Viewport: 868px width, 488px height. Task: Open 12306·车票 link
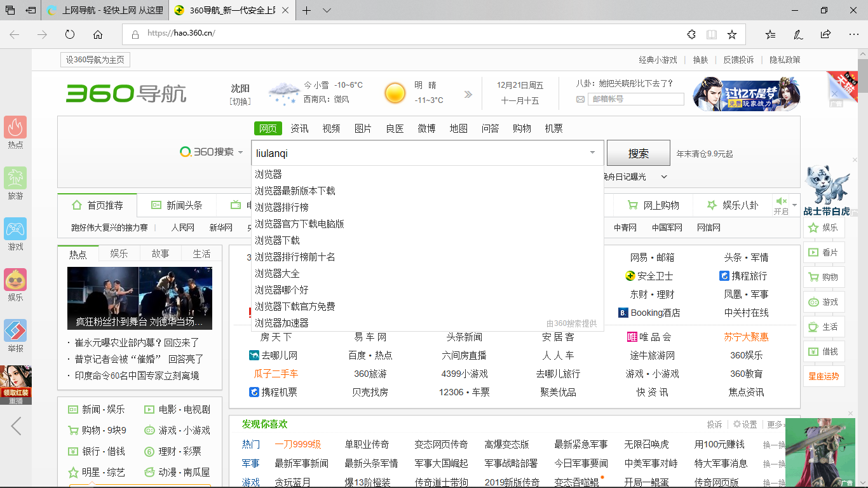(x=464, y=392)
